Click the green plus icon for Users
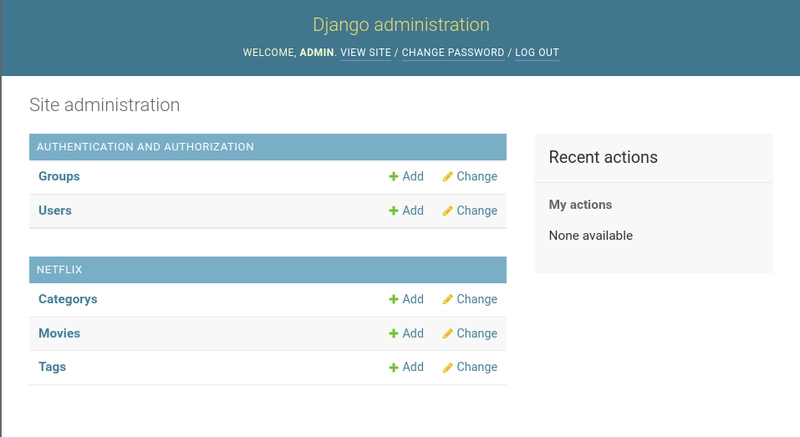The image size is (800, 437). pyautogui.click(x=394, y=211)
